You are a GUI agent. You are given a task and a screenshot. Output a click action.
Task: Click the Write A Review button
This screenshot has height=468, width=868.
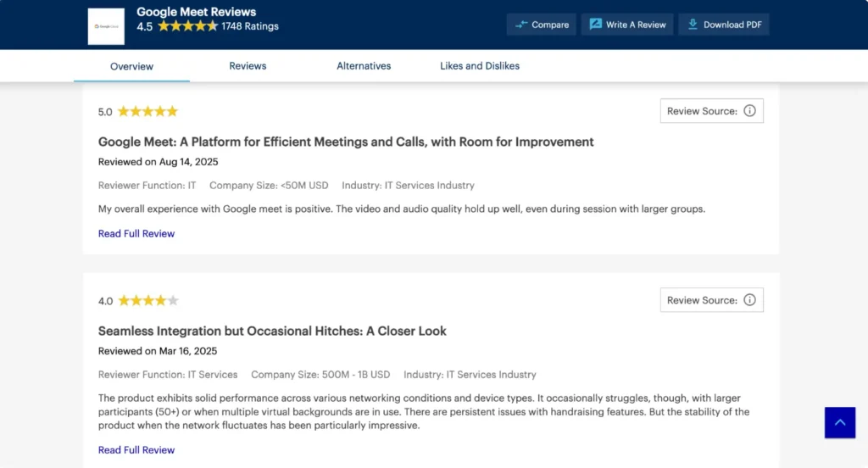627,25
